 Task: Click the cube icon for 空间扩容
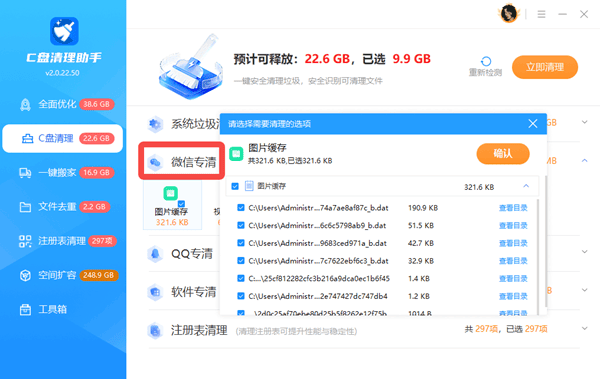[25, 275]
